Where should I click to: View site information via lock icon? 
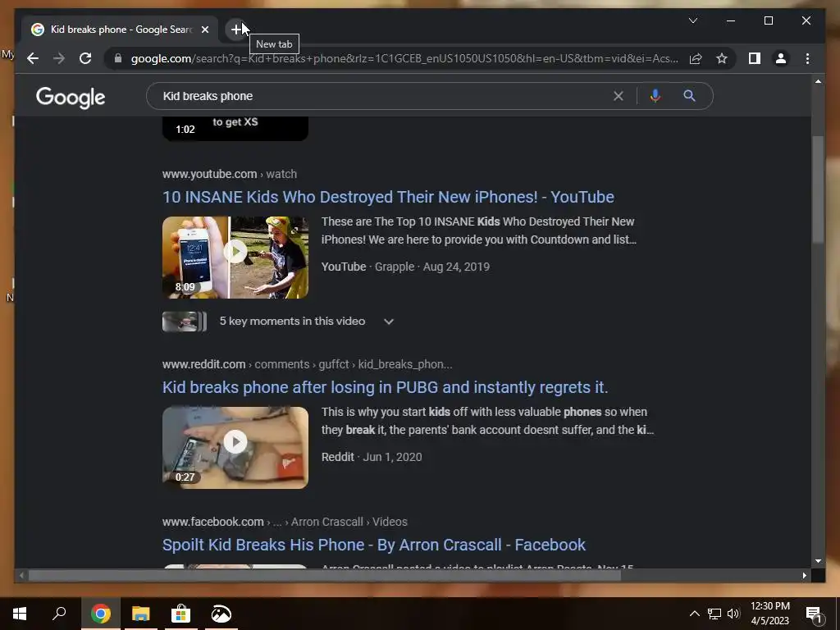click(x=118, y=58)
